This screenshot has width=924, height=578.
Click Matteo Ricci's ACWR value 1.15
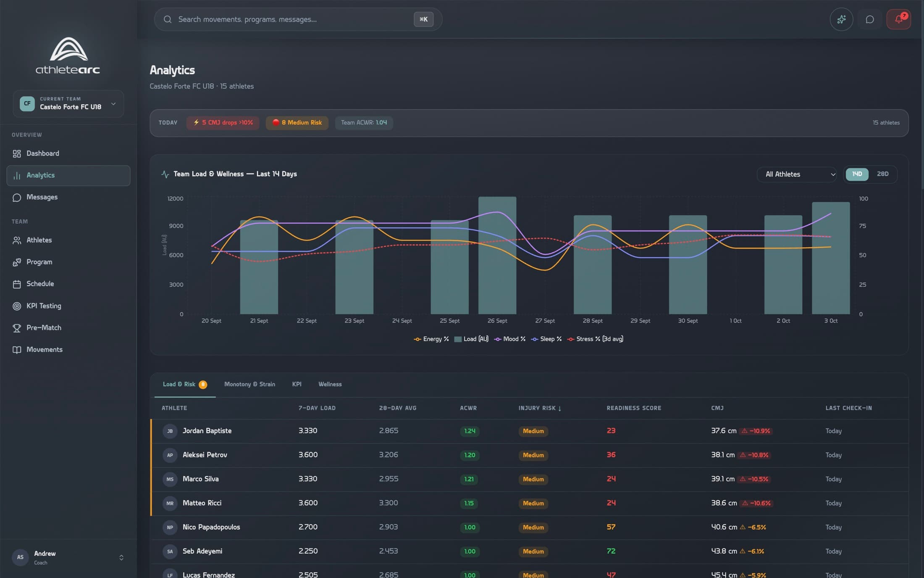[x=469, y=504]
